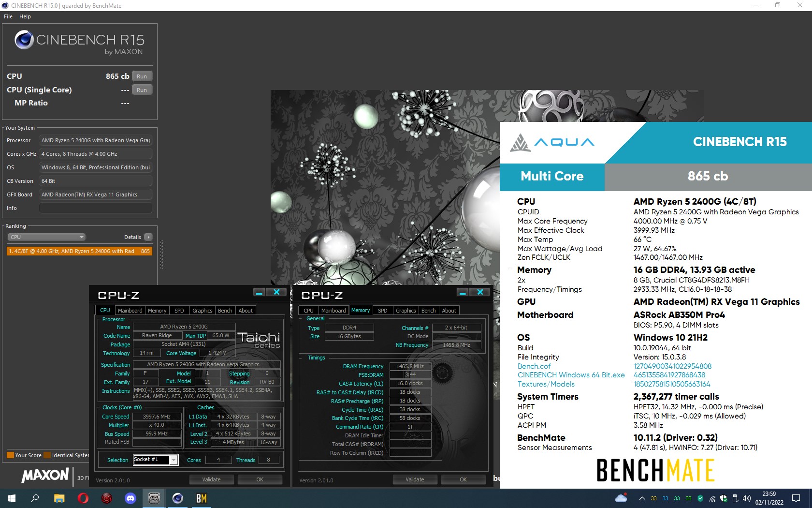Open Memory tab in left CPU-Z window
This screenshot has height=508, width=812.
pos(157,311)
